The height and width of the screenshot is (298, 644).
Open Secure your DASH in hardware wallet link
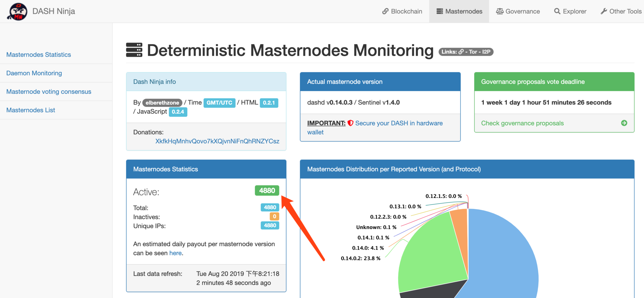tap(375, 128)
